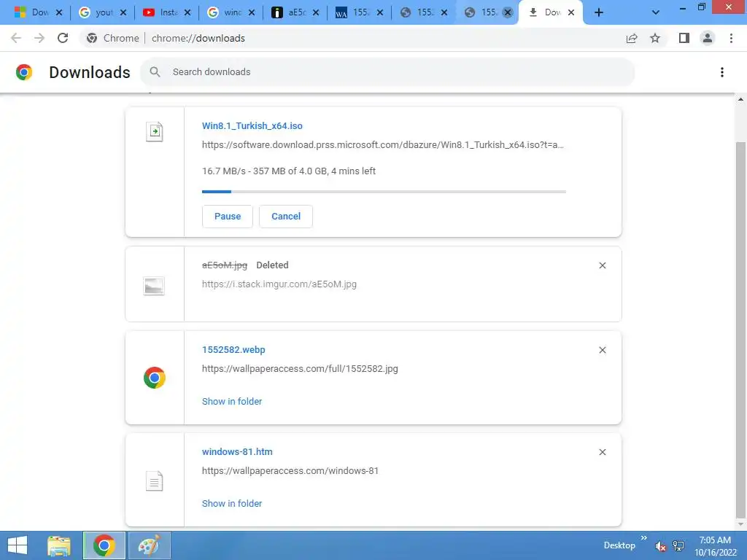This screenshot has height=560, width=747.
Task: Click the forward navigation arrow
Action: (x=39, y=38)
